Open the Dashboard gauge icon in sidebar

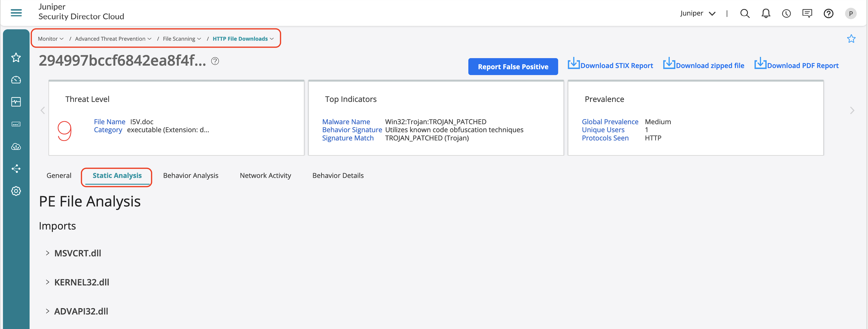click(16, 80)
